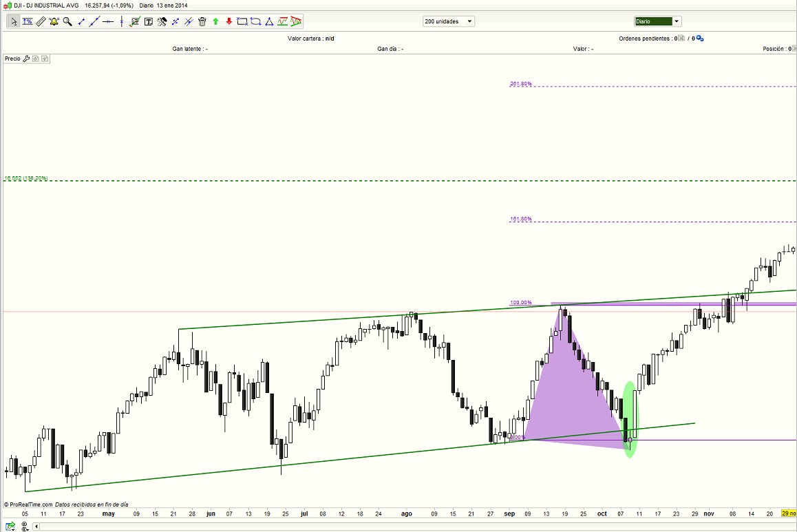
Task: Create an alert with the bell icon
Action: pyautogui.click(x=54, y=21)
